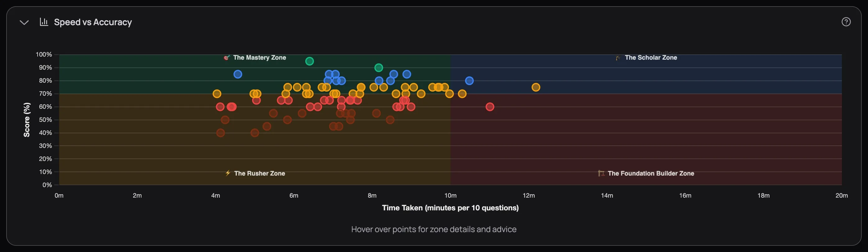The image size is (868, 252).
Task: Click the flag icon next to Scholar Zone
Action: coord(618,57)
